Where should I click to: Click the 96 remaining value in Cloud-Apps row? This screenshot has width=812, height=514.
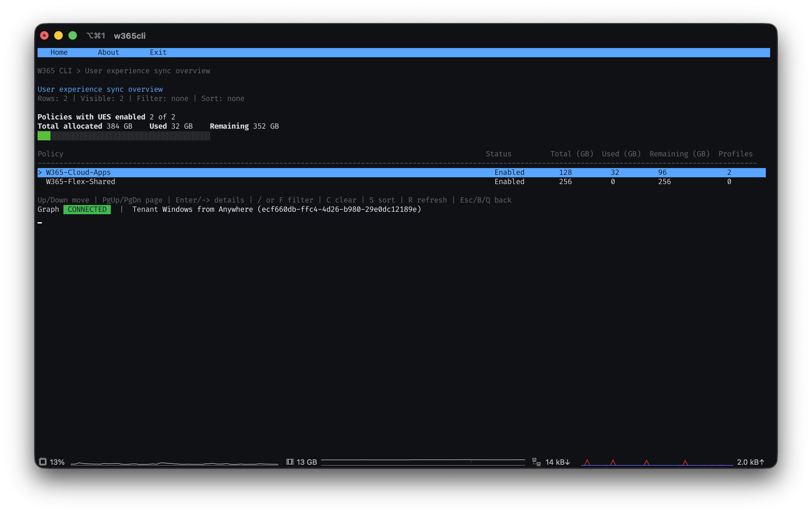pyautogui.click(x=662, y=172)
